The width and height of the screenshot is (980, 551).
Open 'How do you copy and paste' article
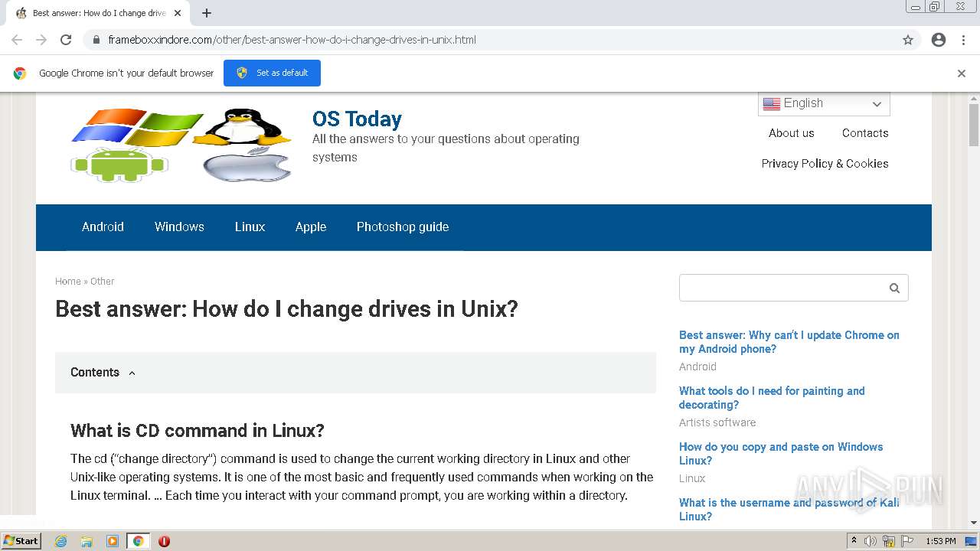point(781,454)
